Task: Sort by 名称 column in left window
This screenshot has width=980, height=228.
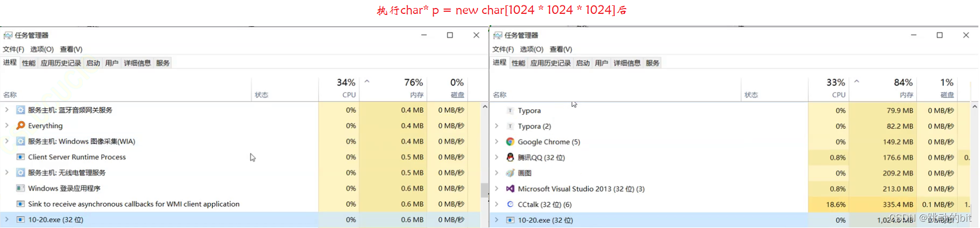Action: pos(126,88)
